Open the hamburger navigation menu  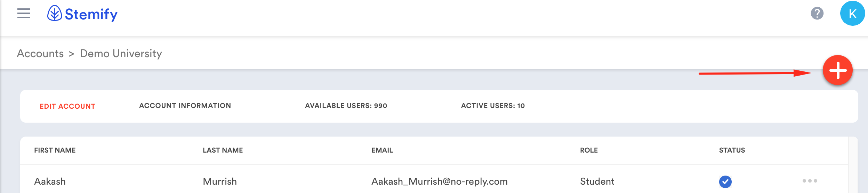24,14
